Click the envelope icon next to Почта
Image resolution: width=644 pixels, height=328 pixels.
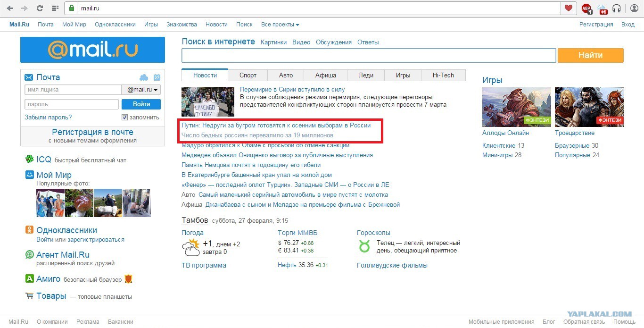29,77
